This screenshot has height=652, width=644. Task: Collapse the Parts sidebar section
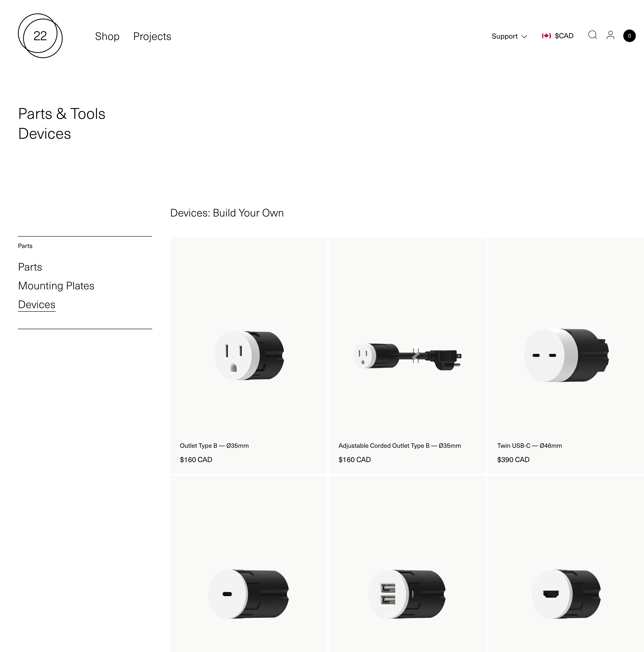point(25,246)
